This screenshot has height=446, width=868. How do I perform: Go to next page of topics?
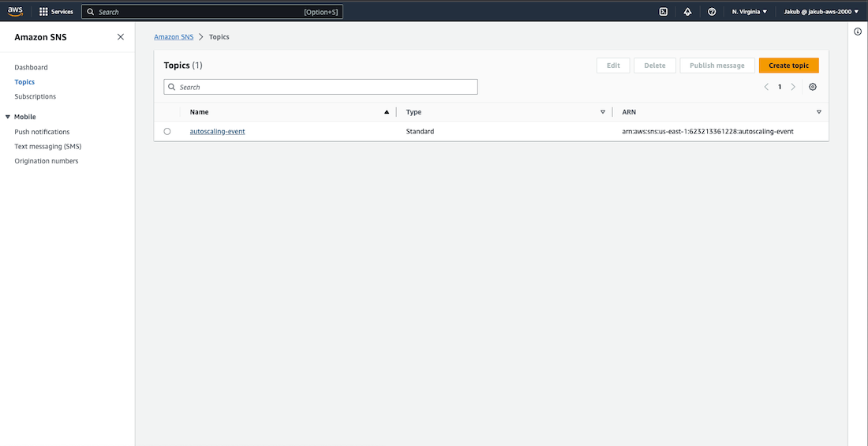(793, 87)
